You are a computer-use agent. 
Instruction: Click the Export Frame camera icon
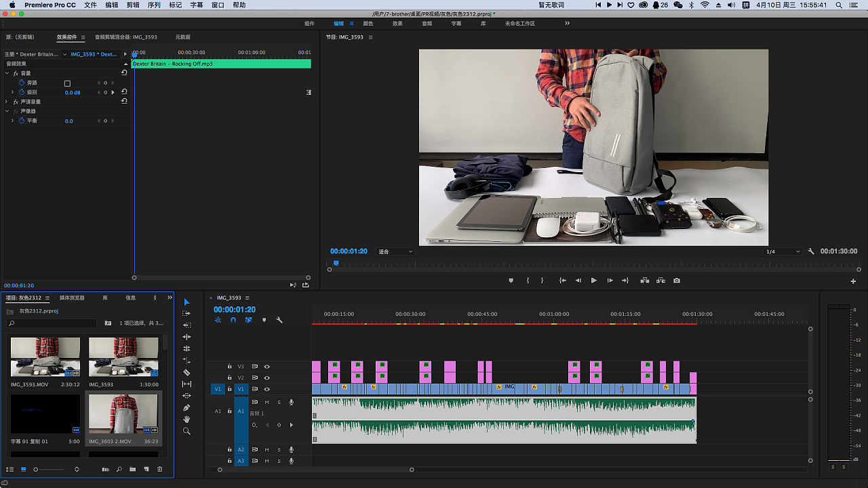[x=677, y=281]
